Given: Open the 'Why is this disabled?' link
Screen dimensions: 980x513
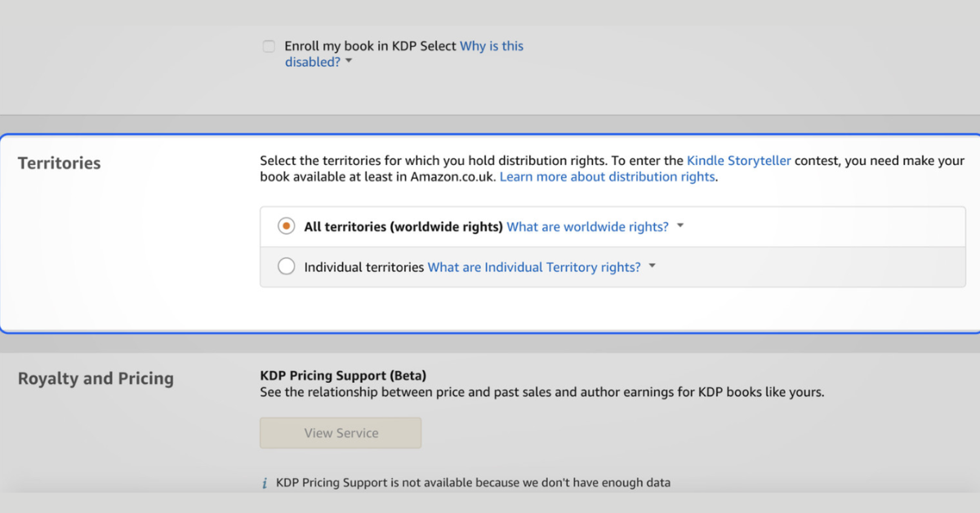Looking at the screenshot, I should 491,47.
